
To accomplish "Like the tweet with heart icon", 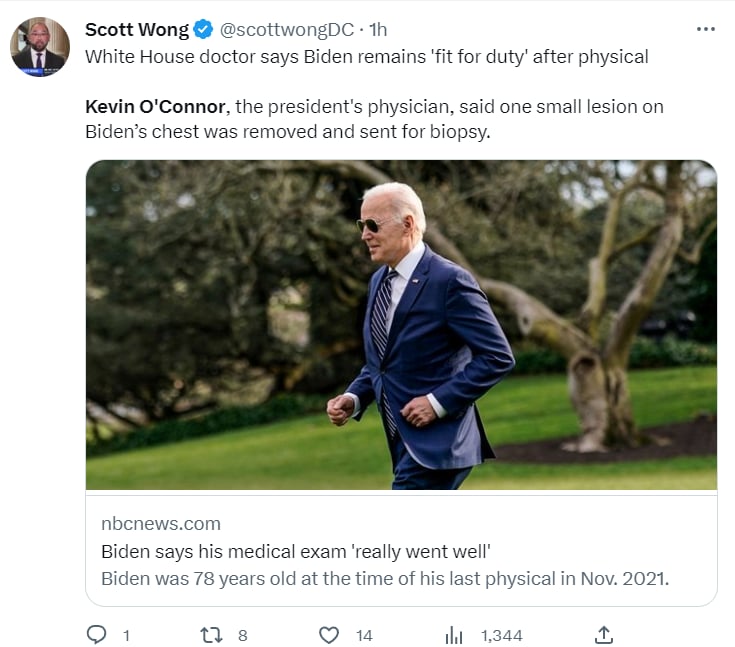I will click(329, 635).
